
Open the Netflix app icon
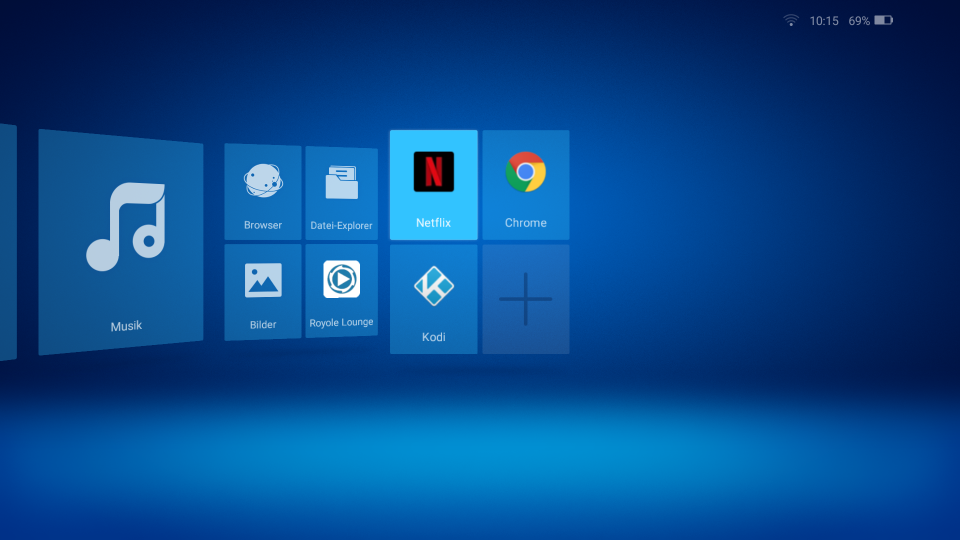click(x=433, y=172)
